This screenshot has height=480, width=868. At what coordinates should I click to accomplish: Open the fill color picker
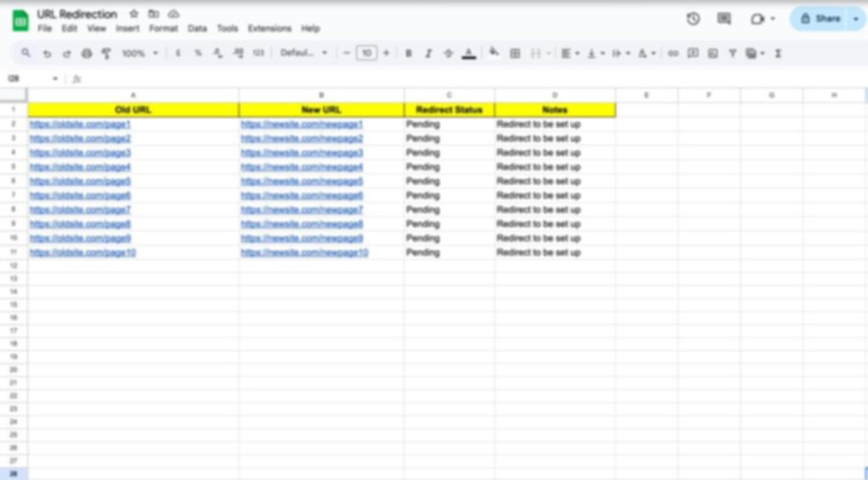[x=494, y=53]
